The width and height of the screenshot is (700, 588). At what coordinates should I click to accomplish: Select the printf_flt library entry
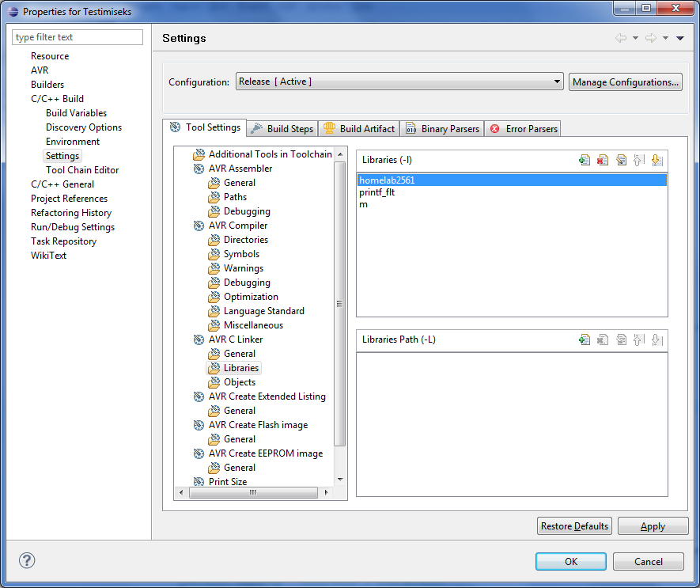pos(376,192)
